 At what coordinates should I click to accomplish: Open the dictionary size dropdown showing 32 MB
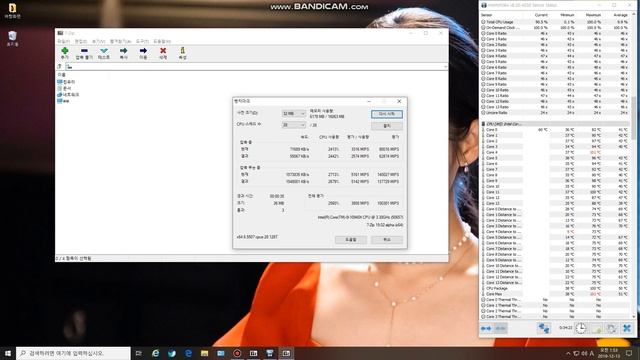tap(293, 113)
